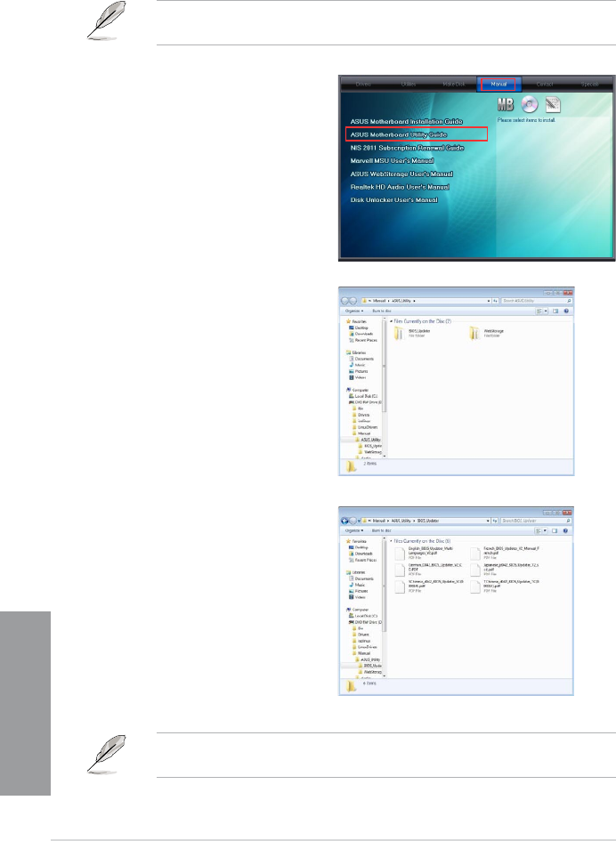Viewport: 616px width, 841px height.
Task: Open view options dropdown in BIOS_Updater window
Action: [547, 530]
